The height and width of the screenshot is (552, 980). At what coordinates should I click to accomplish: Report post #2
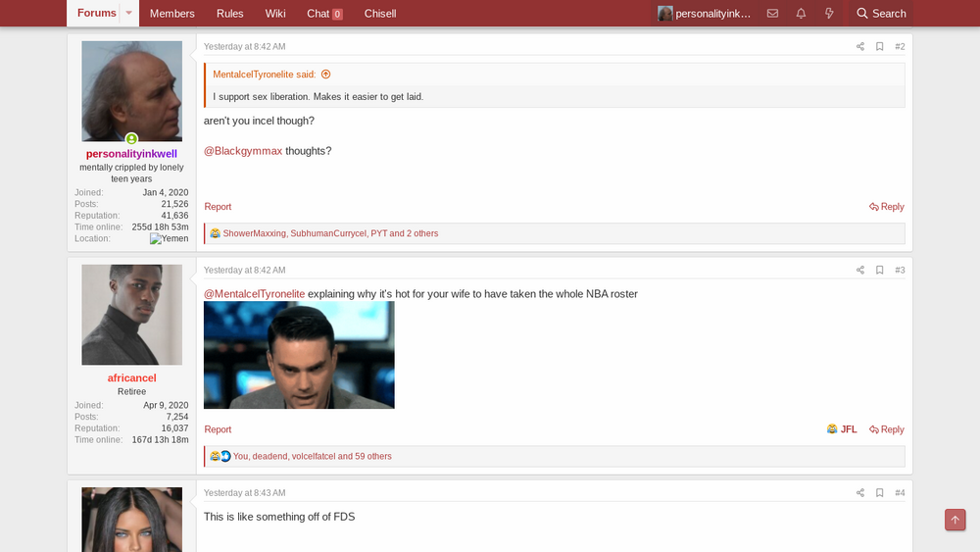coord(218,207)
